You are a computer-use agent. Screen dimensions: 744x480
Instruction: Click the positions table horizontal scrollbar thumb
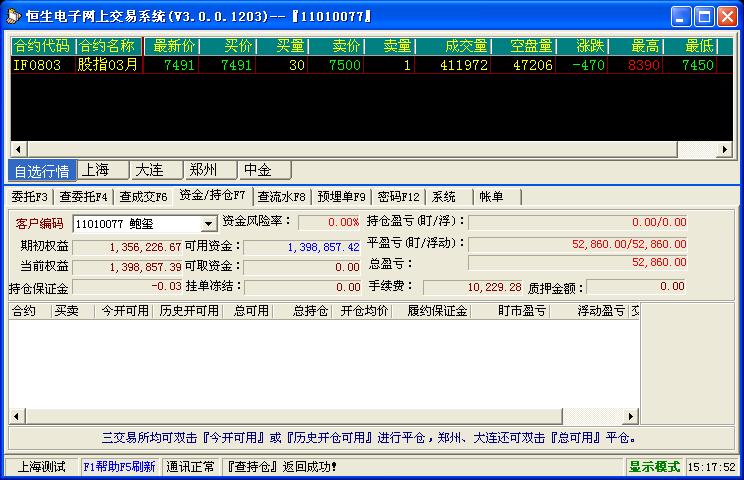pos(293,416)
